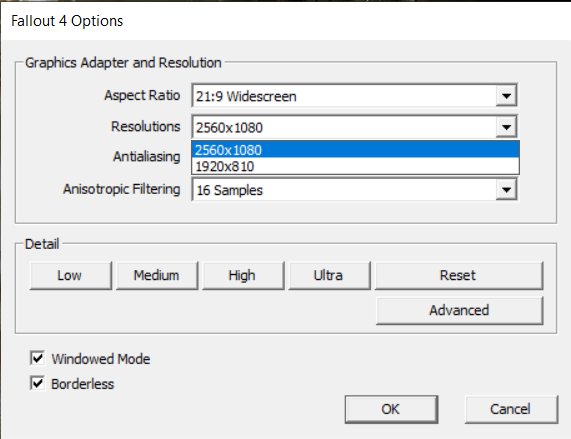Choose 1920x810 from the resolution list
Image resolution: width=571 pixels, height=439 pixels.
coord(355,166)
